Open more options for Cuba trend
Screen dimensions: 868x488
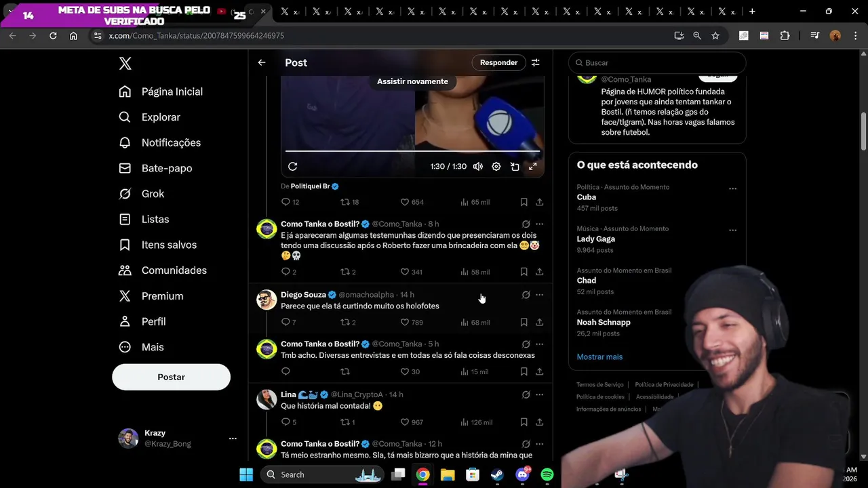pos(732,188)
